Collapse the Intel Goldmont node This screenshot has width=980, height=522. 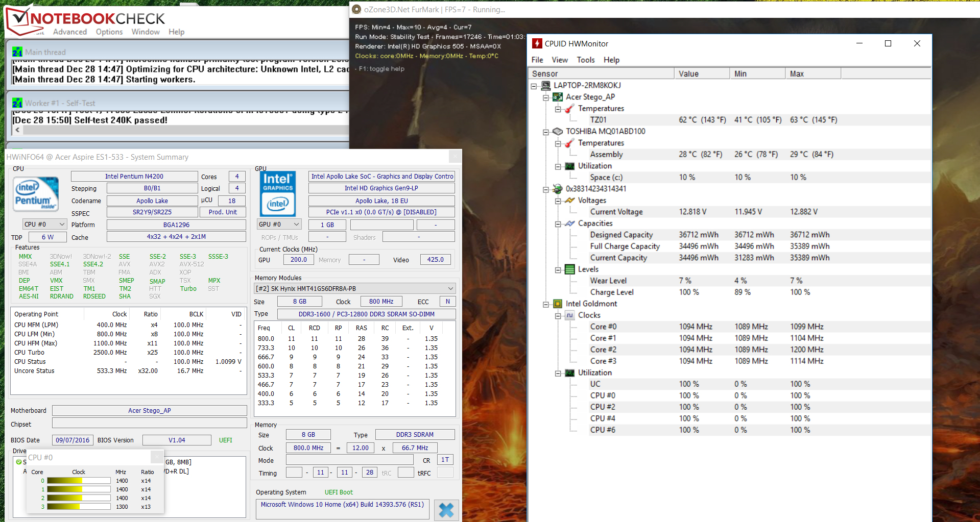546,304
